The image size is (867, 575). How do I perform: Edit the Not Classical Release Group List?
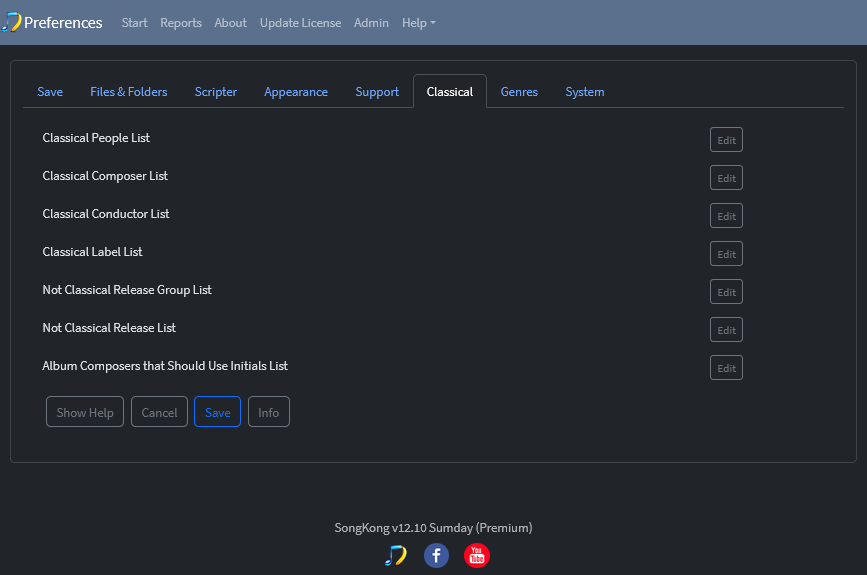[x=726, y=292]
